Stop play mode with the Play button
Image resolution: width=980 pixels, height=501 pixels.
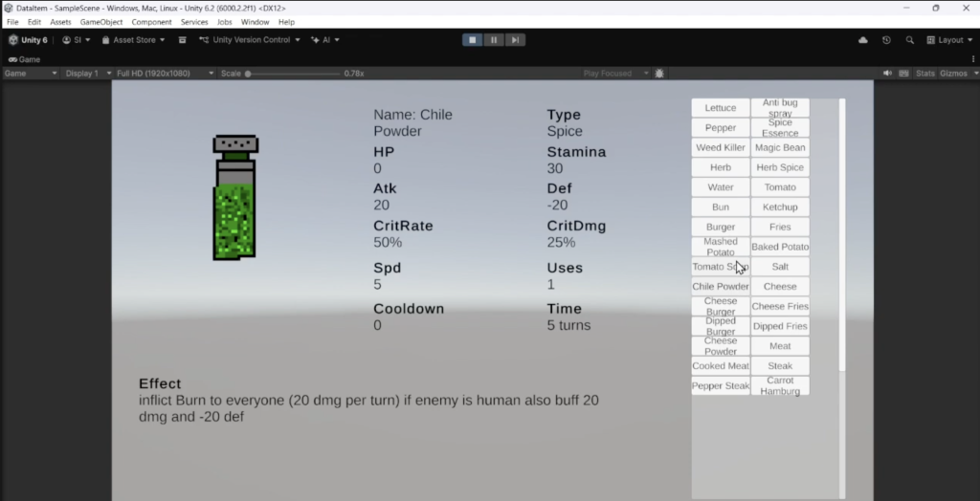pyautogui.click(x=472, y=40)
